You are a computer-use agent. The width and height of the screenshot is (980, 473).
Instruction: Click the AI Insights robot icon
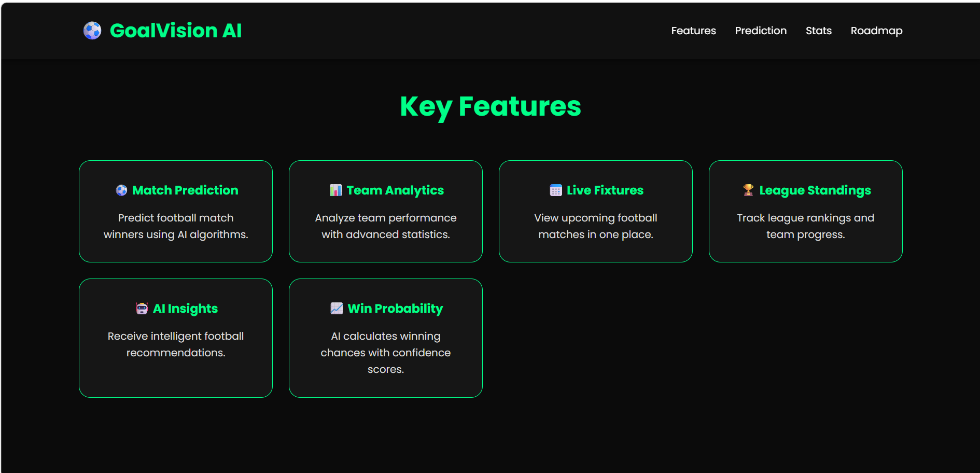point(142,309)
